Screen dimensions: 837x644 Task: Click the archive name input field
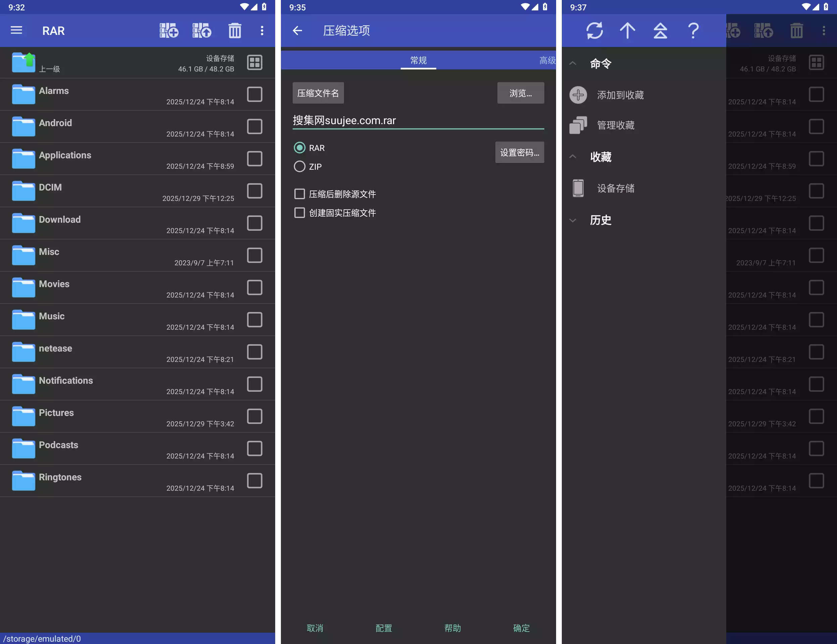[418, 121]
